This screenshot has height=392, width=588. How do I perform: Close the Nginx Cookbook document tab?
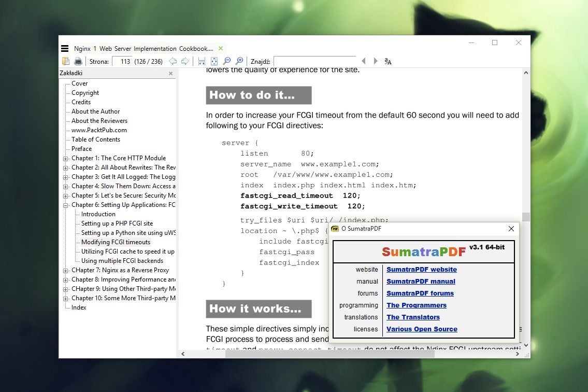[221, 48]
